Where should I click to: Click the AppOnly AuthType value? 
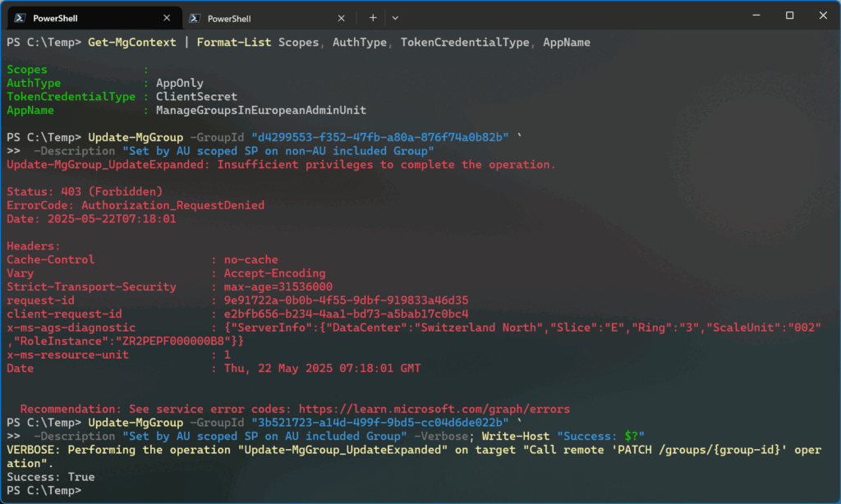click(180, 83)
